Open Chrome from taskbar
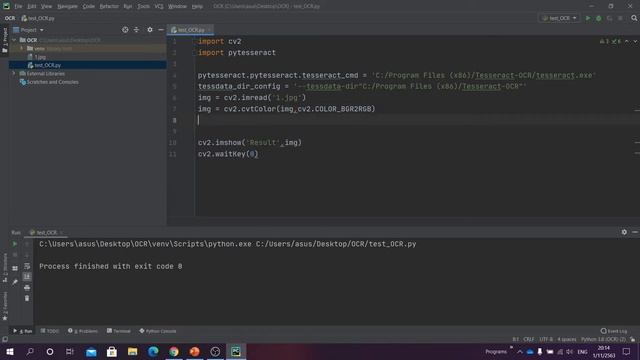 click(x=174, y=351)
